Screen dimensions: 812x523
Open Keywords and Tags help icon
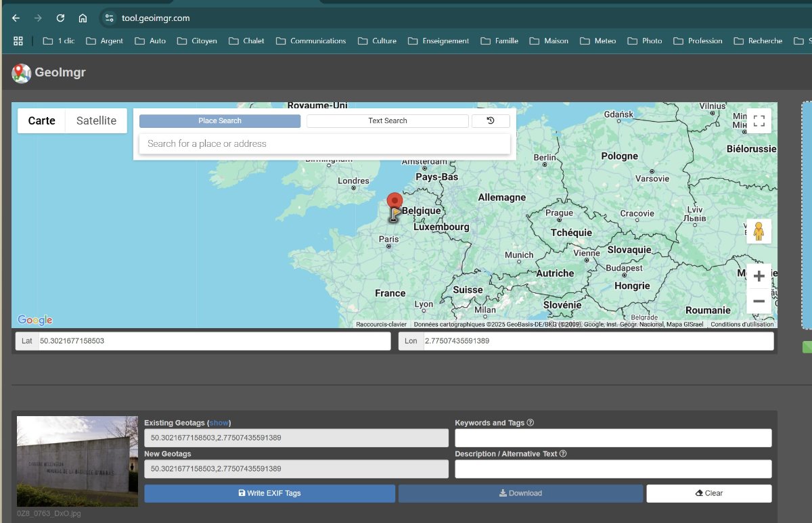point(531,423)
